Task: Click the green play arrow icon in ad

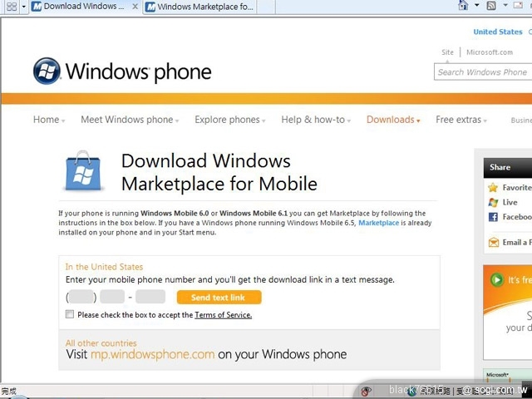Action: pyautogui.click(x=496, y=280)
